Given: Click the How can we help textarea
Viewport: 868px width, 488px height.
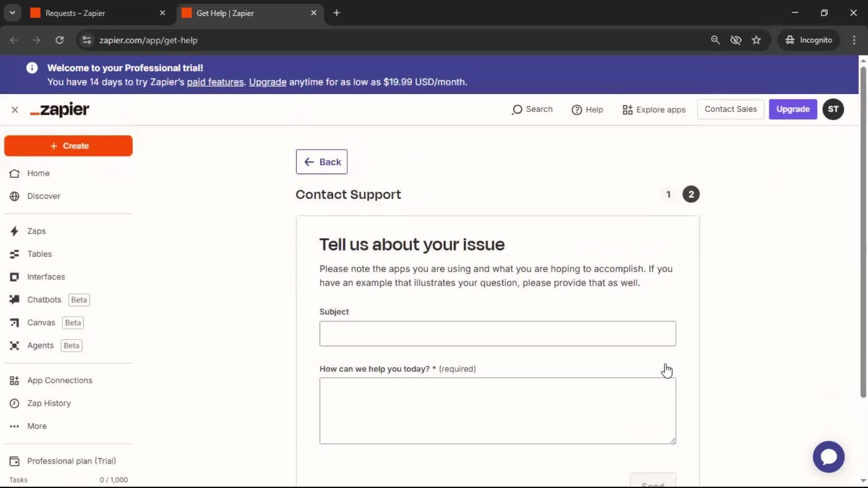Looking at the screenshot, I should [x=498, y=411].
